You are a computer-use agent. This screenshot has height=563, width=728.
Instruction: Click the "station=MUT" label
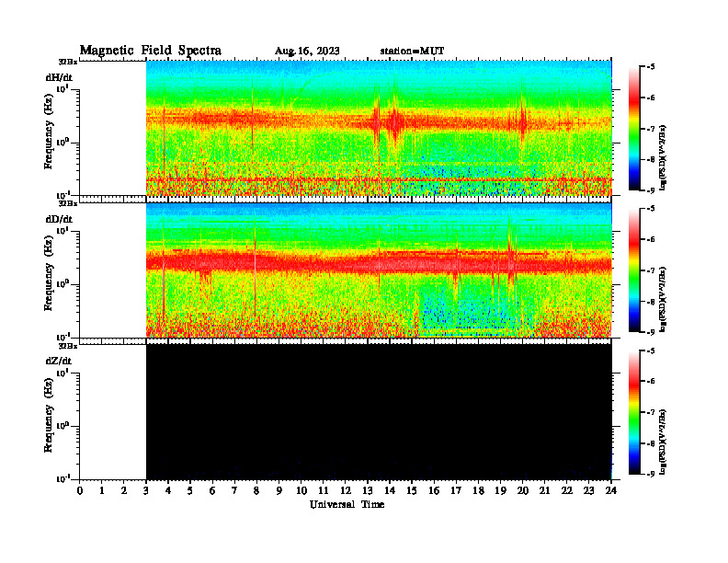click(x=412, y=51)
